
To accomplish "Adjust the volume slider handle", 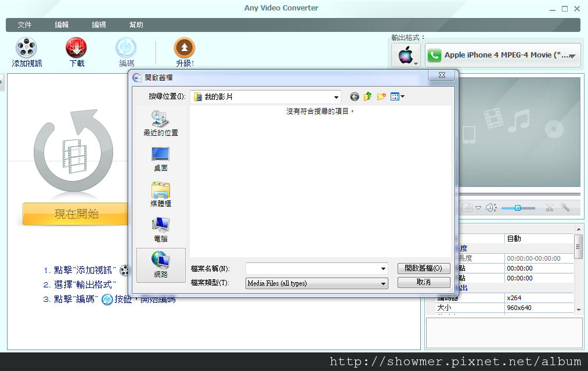I will coord(518,208).
